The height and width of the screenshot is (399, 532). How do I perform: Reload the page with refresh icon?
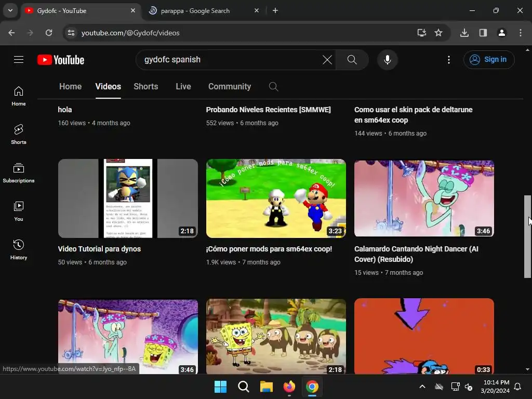pyautogui.click(x=49, y=33)
